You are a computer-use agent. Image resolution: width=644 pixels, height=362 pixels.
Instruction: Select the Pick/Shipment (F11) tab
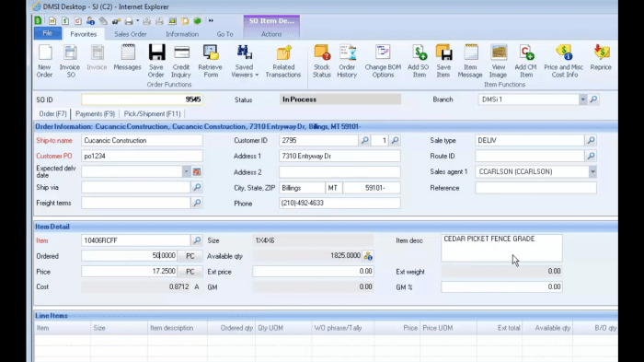click(152, 114)
